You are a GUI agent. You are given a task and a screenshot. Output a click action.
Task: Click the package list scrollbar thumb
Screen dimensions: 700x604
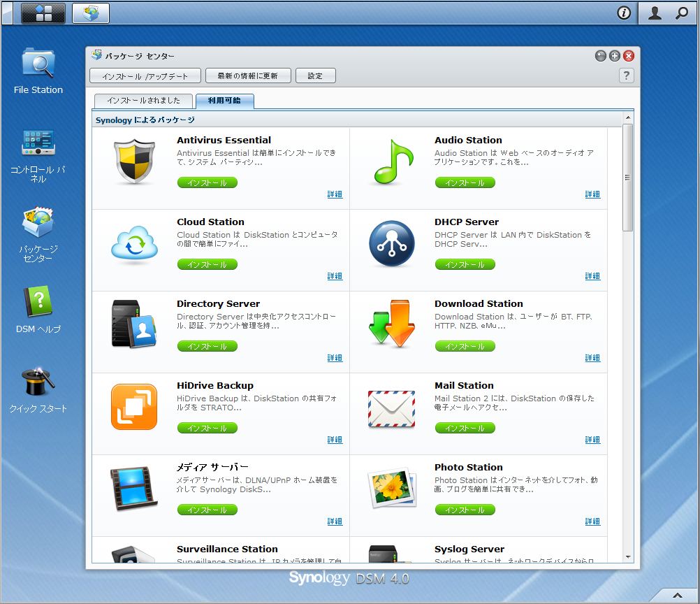pos(627,178)
